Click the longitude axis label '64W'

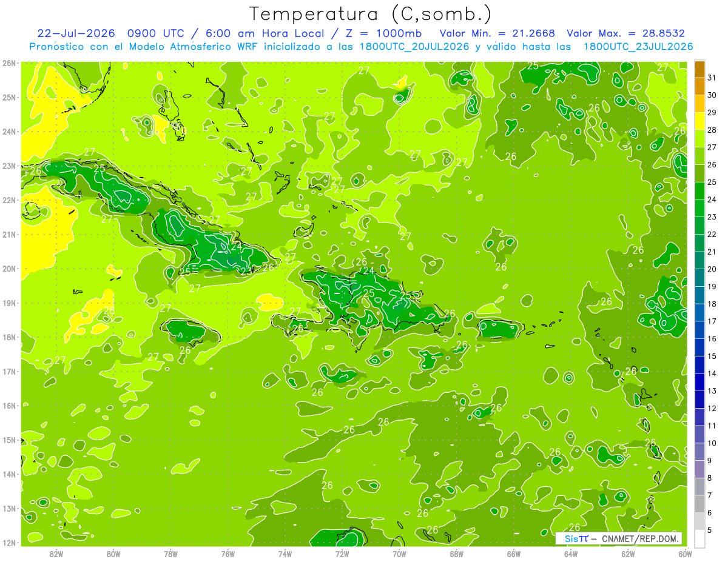point(571,554)
